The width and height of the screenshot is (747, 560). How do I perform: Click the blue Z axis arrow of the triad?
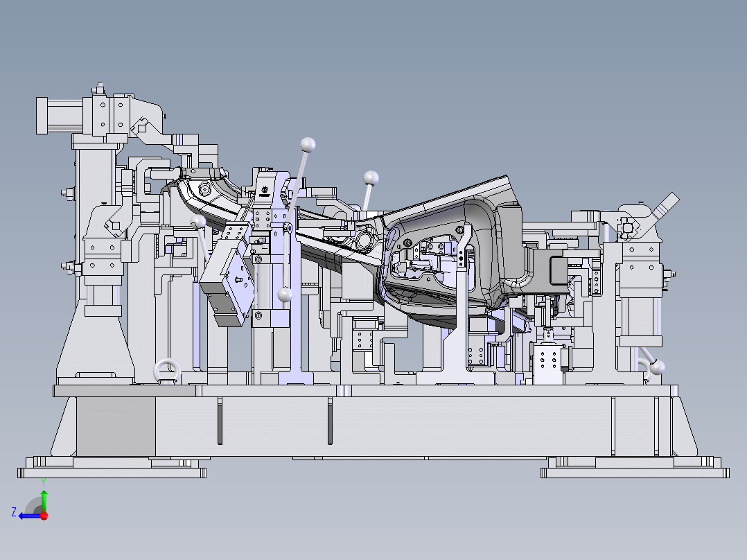28,516
